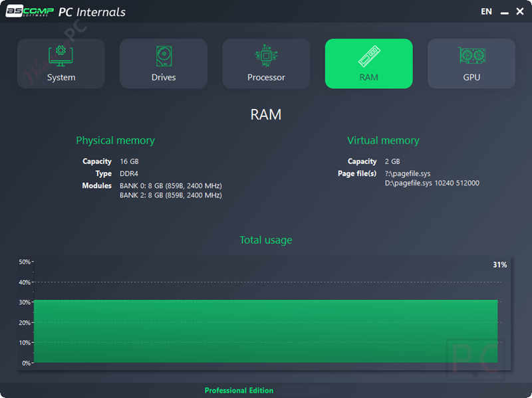Image resolution: width=532 pixels, height=398 pixels.
Task: Click the 40% axis label
Action: click(x=25, y=282)
